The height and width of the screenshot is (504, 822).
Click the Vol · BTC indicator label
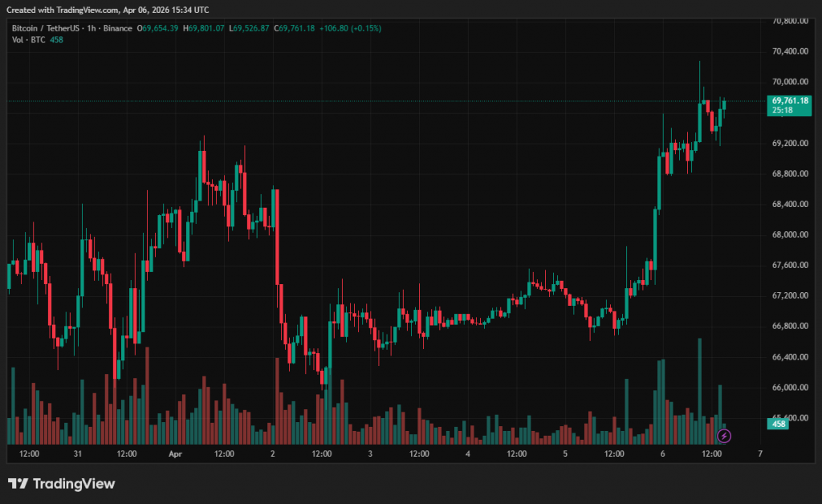click(28, 40)
